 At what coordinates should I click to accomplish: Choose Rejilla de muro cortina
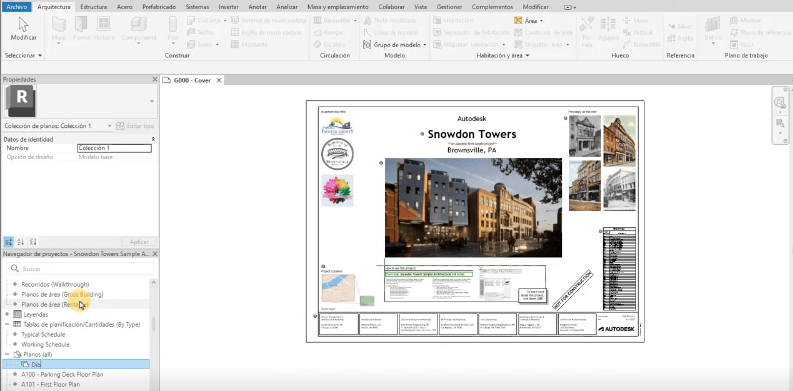click(266, 32)
